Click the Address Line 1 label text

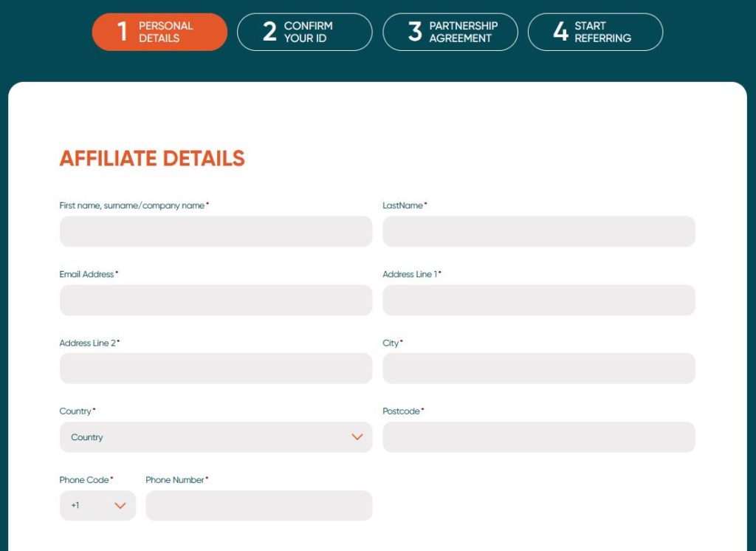(410, 274)
